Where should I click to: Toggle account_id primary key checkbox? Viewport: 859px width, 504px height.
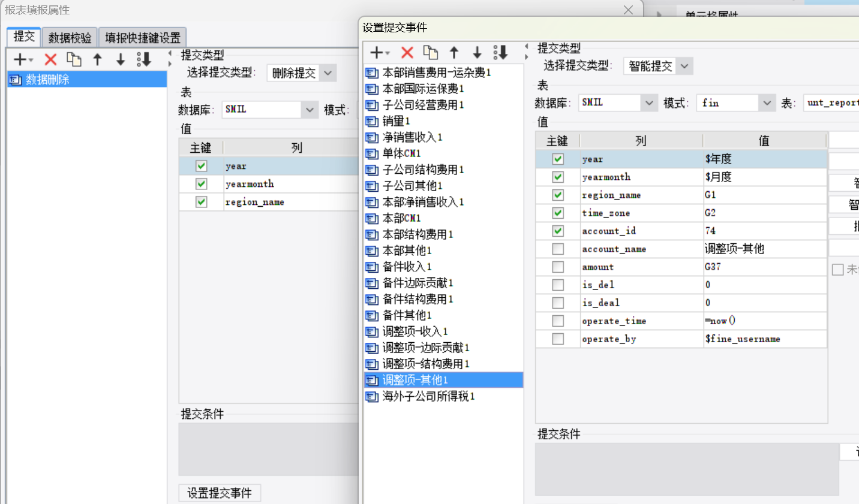[558, 231]
